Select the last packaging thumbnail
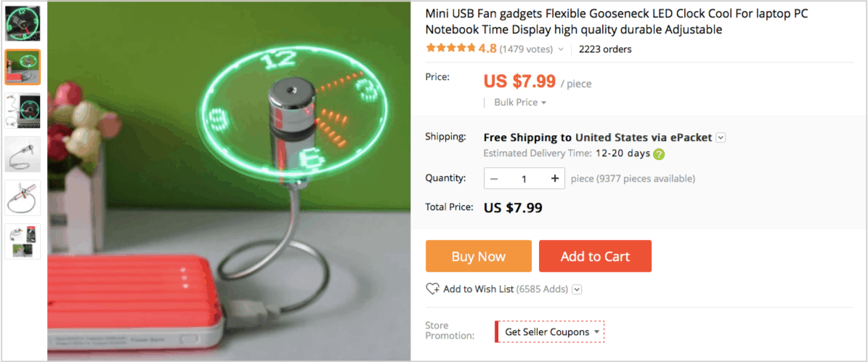Image resolution: width=868 pixels, height=362 pixels. coord(23,241)
